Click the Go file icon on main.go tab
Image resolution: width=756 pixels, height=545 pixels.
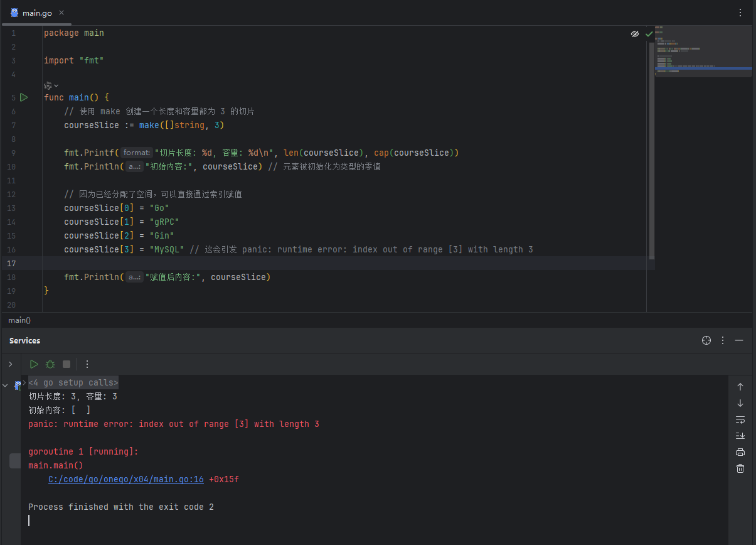click(x=14, y=13)
